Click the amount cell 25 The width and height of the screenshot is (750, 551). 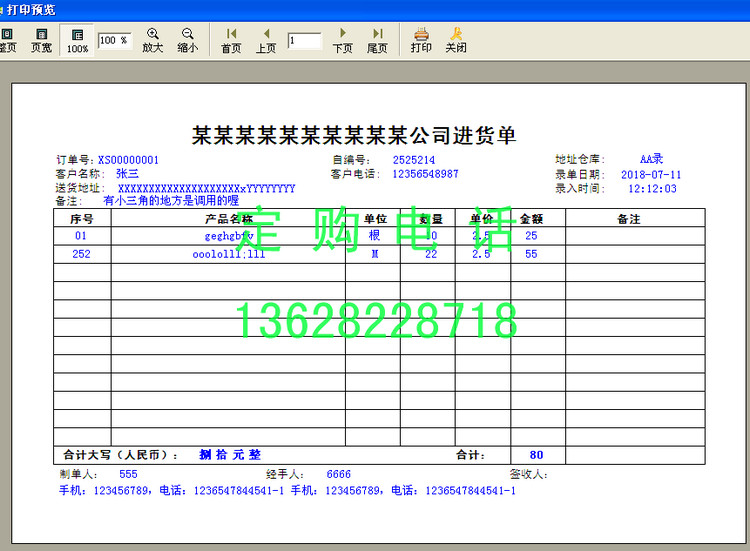pyautogui.click(x=531, y=236)
